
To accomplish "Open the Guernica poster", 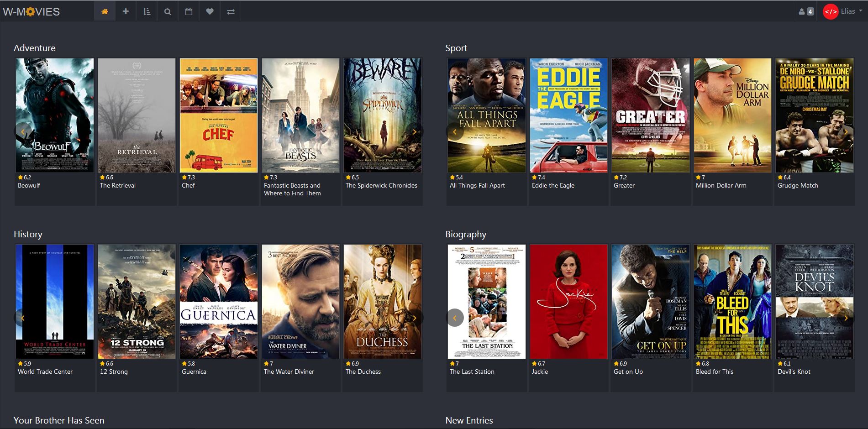I will coord(219,302).
